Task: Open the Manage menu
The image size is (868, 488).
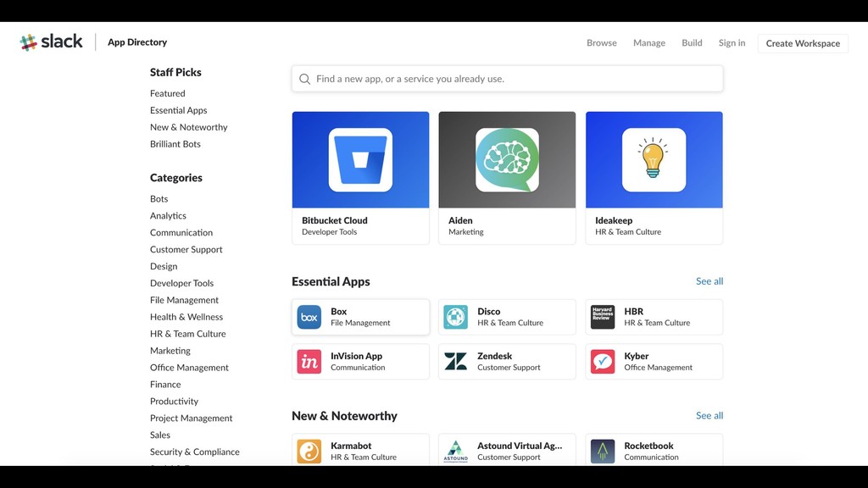Action: 649,42
